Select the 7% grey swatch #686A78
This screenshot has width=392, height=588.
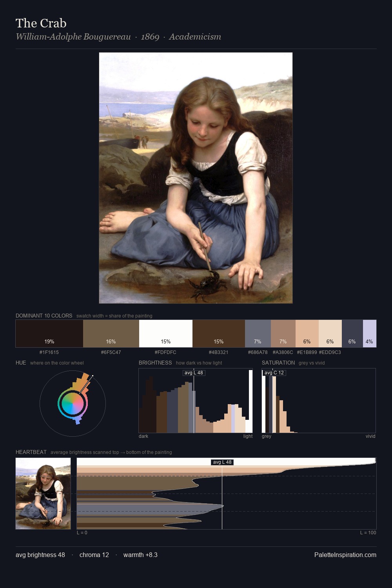[258, 334]
